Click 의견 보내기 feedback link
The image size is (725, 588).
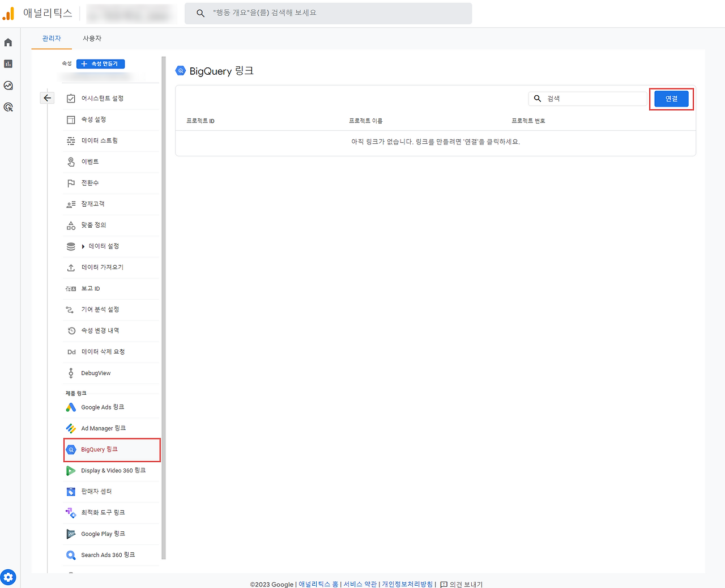(461, 584)
